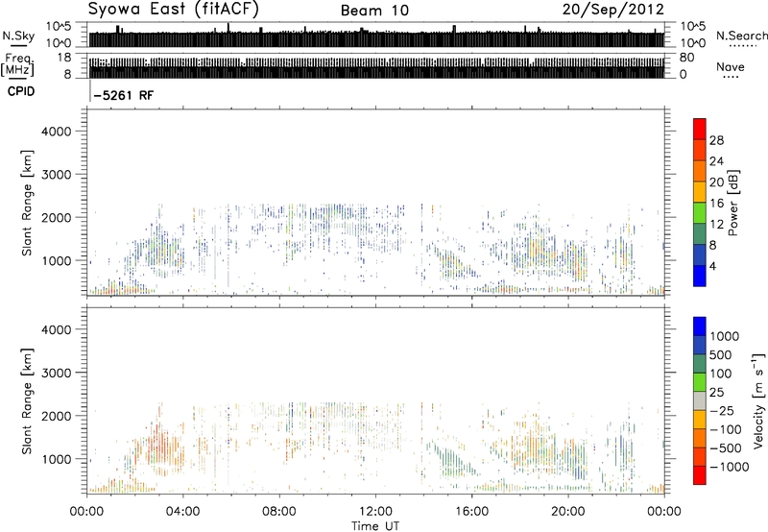
Task: Click the velocity panel 'Slant Range [km]' axis title
Action: coord(28,401)
